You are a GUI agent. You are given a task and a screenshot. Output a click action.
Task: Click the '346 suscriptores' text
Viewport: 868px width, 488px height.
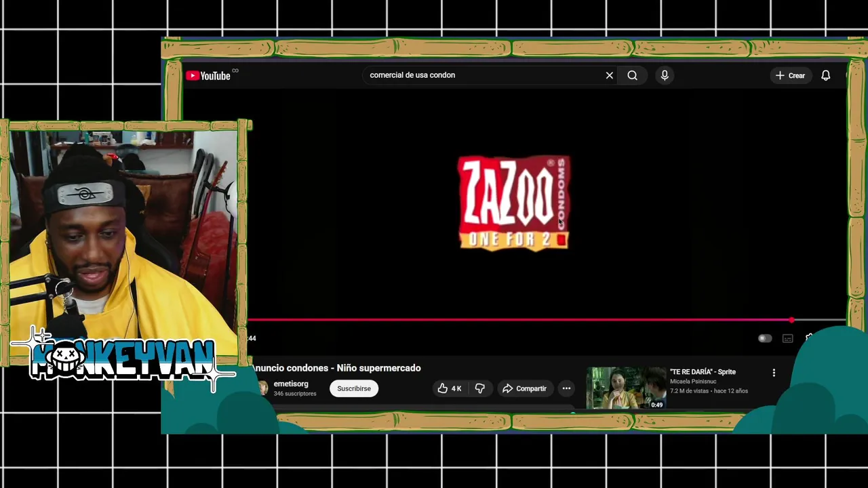pos(295,394)
